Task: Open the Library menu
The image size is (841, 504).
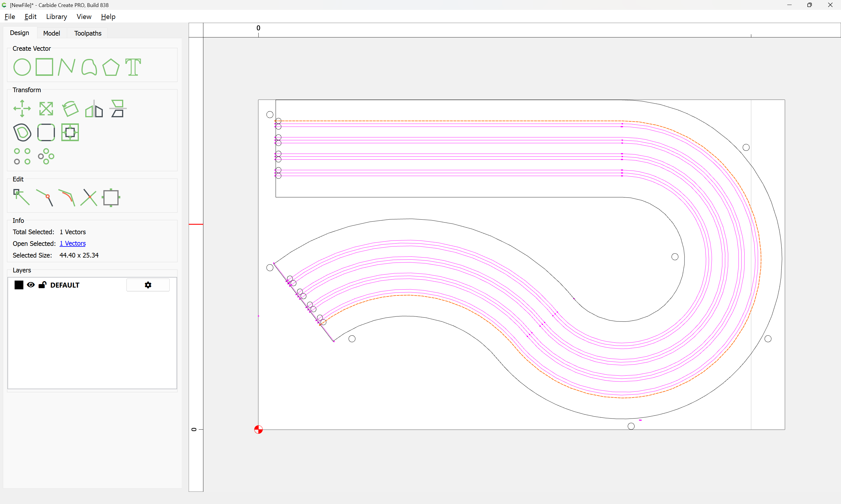Action: click(56, 17)
